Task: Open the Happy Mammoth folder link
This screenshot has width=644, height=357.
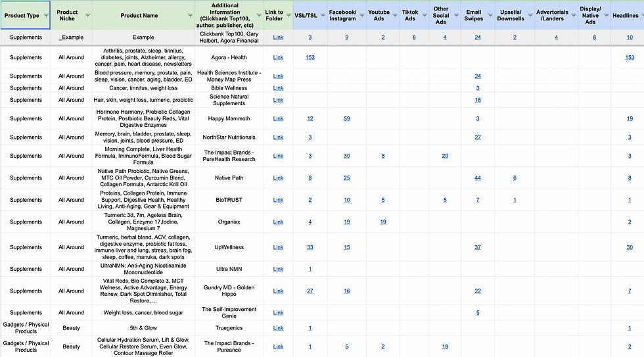Action: point(278,119)
